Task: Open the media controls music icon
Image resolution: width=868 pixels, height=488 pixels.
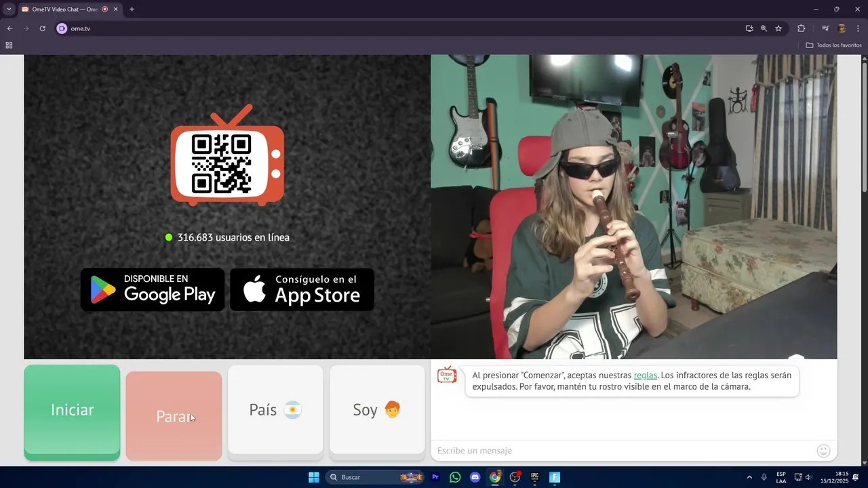Action: [825, 28]
